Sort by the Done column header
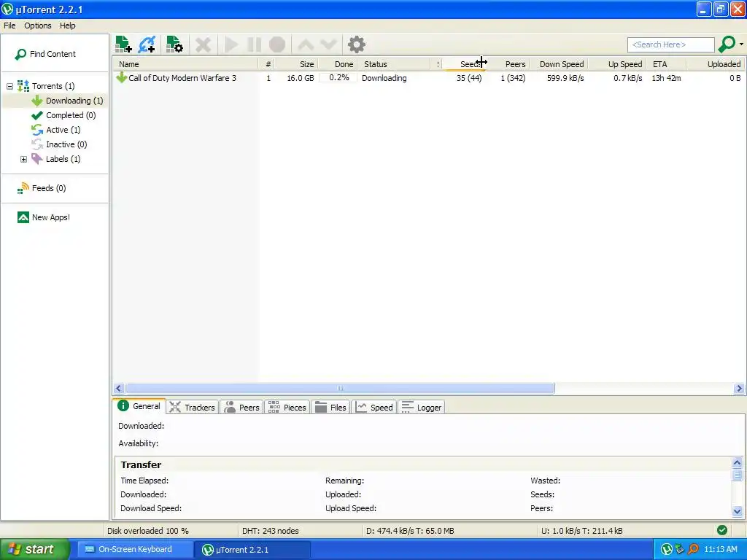This screenshot has height=560, width=747. [x=337, y=64]
